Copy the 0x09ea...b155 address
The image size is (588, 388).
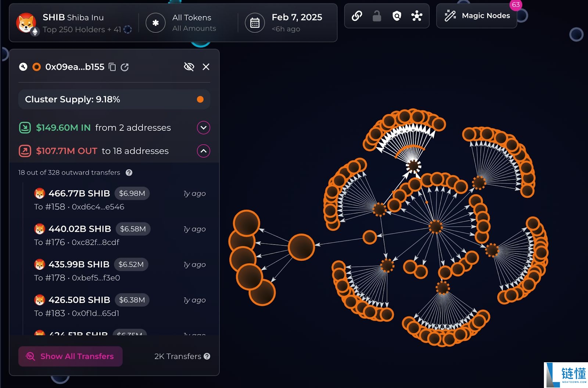112,67
